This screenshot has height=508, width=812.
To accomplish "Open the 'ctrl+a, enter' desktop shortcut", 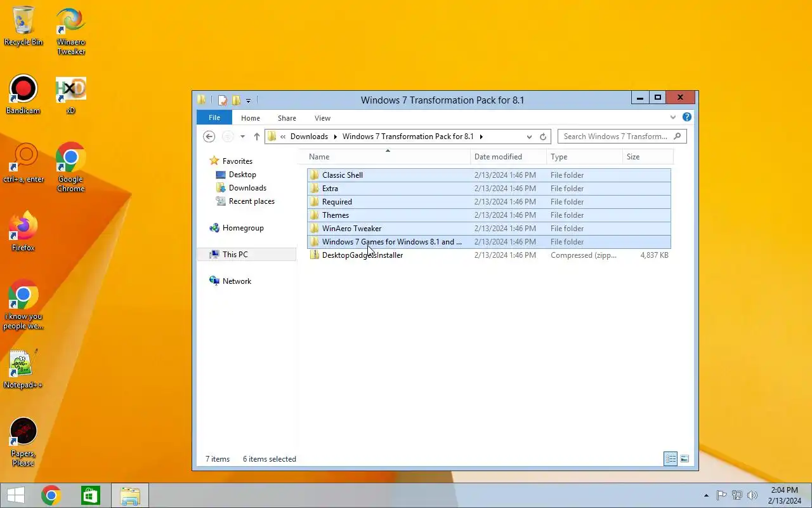I will (x=23, y=164).
